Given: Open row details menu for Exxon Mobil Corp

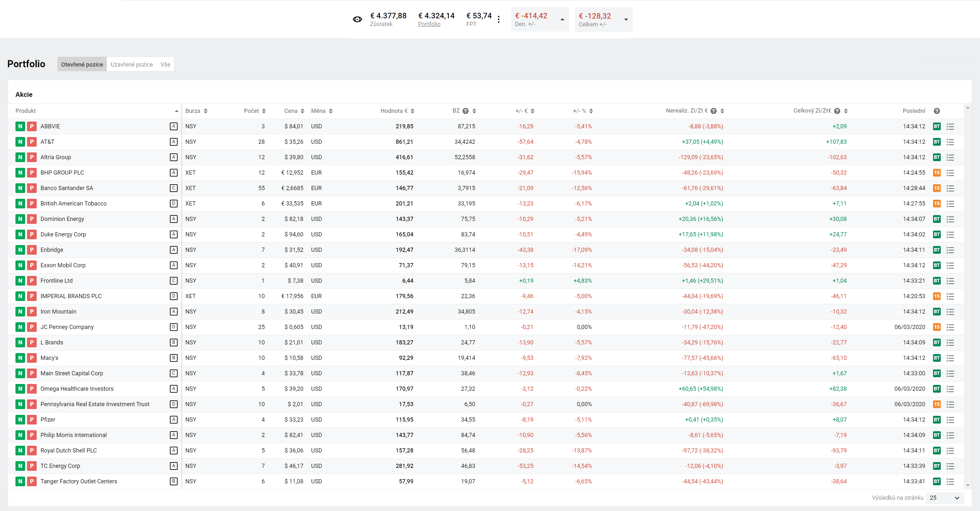Looking at the screenshot, I should (x=950, y=265).
